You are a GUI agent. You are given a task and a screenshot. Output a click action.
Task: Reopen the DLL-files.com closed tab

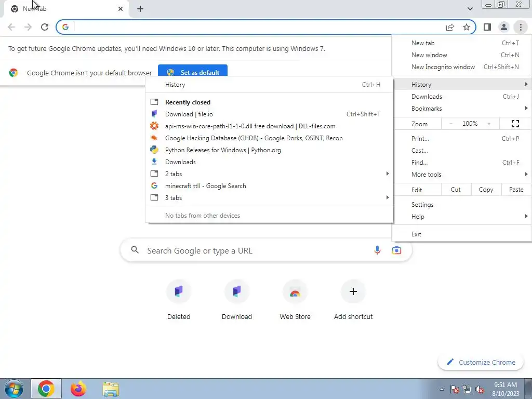tap(269, 126)
